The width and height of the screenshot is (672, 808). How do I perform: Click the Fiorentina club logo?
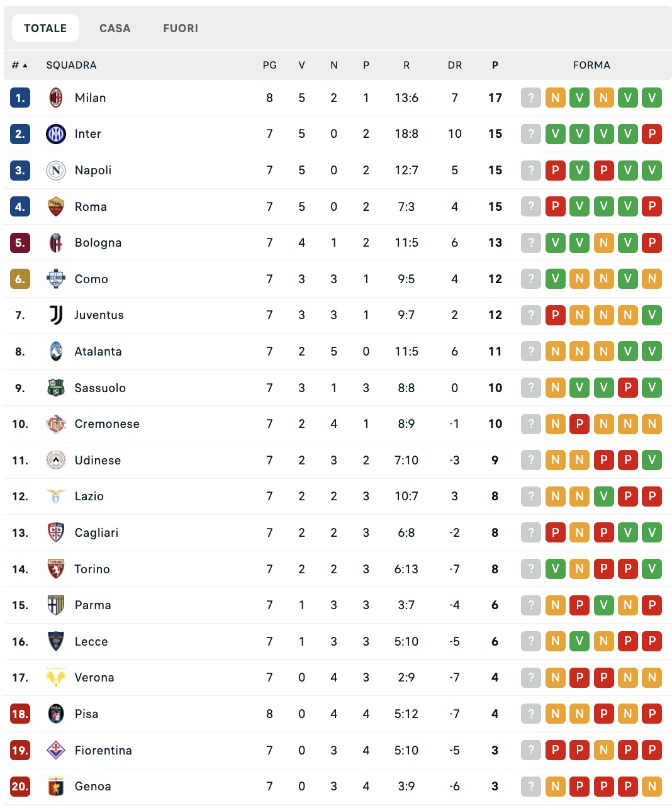(x=56, y=750)
